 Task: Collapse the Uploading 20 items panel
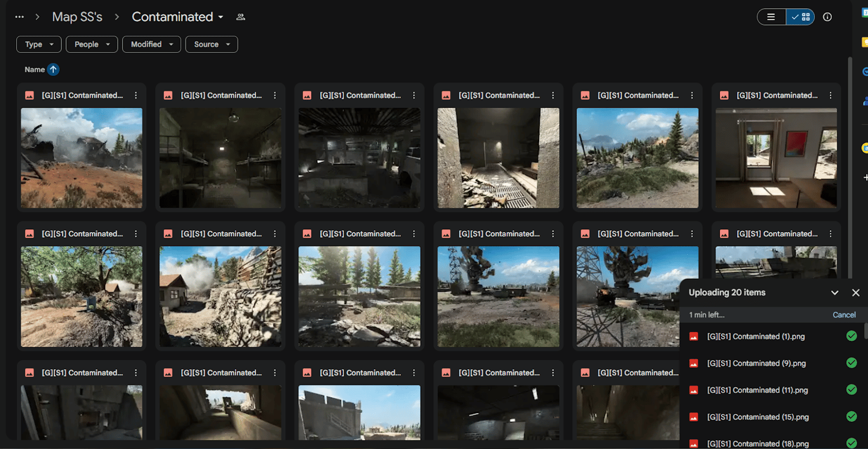[834, 293]
